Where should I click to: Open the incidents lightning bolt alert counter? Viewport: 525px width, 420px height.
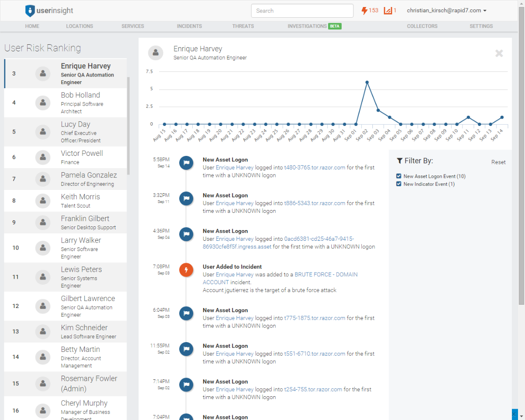click(370, 10)
